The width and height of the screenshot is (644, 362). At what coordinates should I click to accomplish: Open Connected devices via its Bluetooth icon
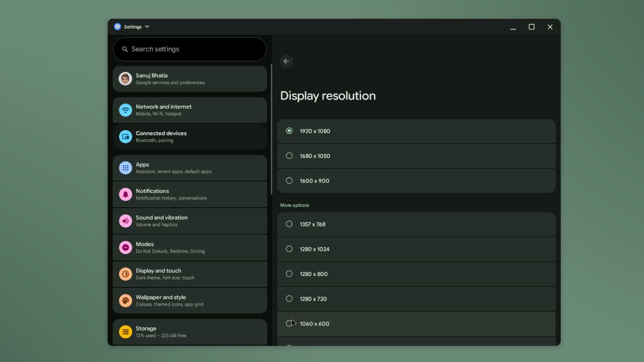click(125, 137)
